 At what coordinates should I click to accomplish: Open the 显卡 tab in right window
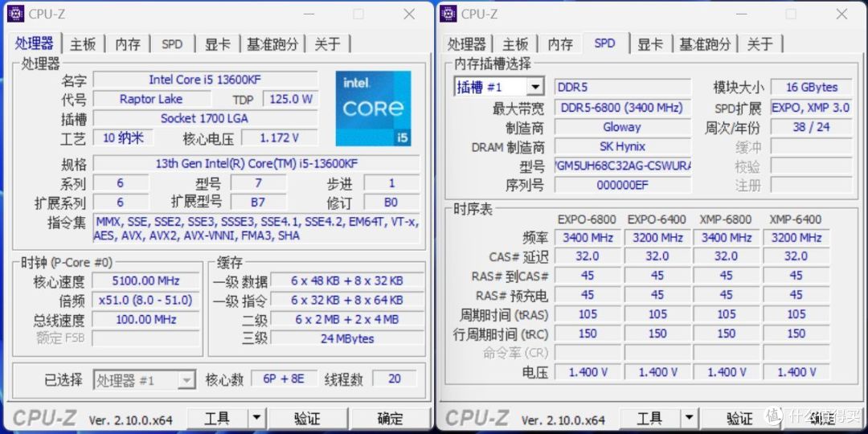click(x=651, y=44)
